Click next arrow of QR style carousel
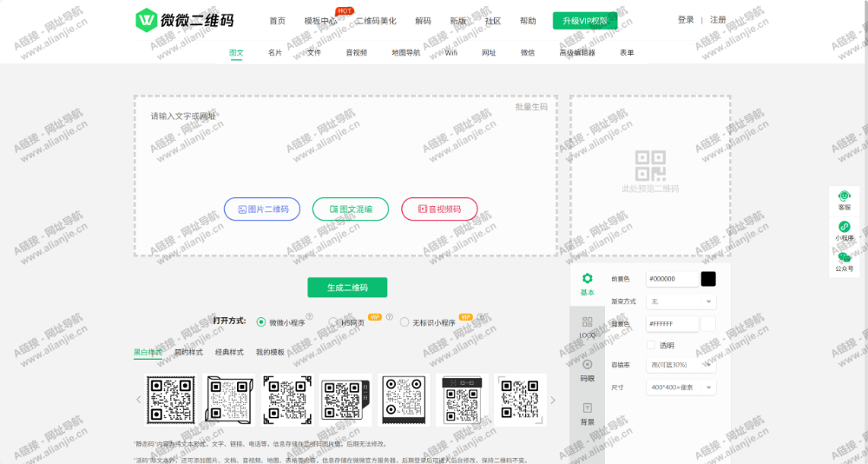868x464 pixels. [552, 399]
